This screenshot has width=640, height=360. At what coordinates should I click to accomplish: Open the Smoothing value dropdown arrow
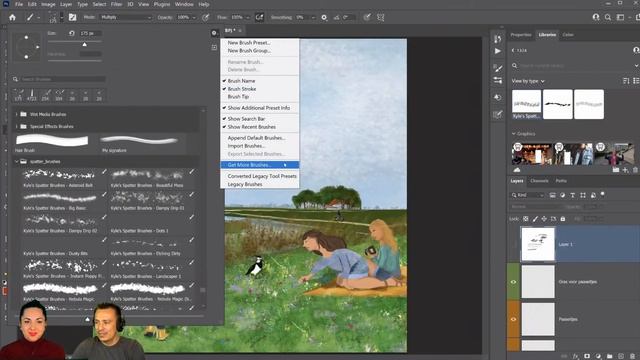[313, 18]
